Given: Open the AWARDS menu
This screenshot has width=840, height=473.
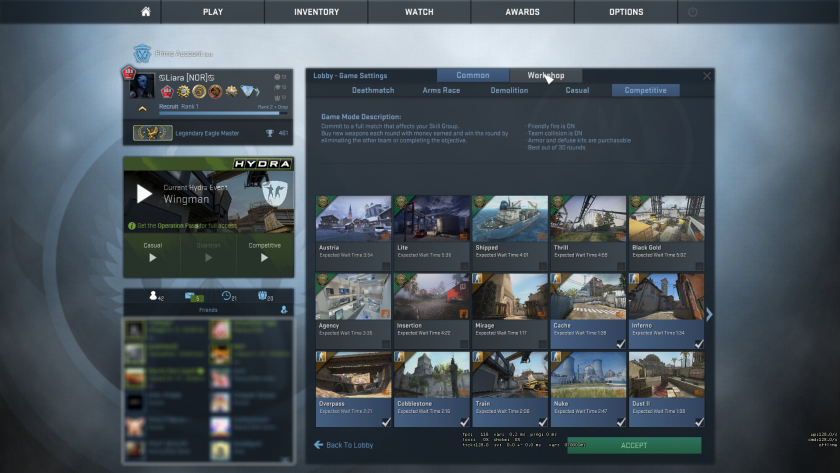Looking at the screenshot, I should coord(522,12).
